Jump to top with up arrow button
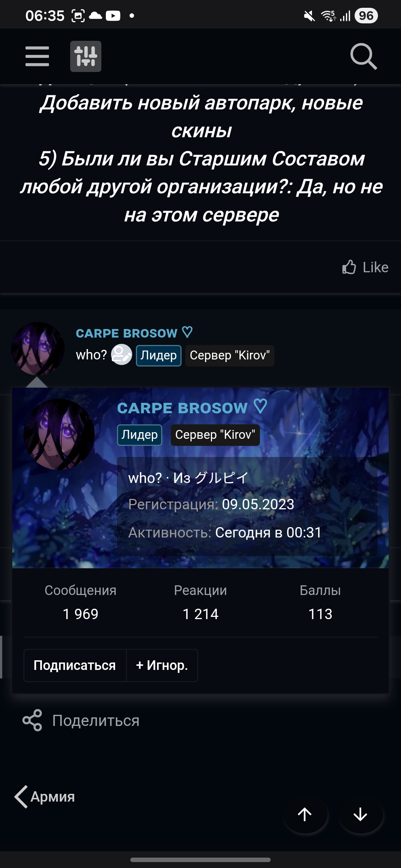Image resolution: width=401 pixels, height=868 pixels. [305, 815]
